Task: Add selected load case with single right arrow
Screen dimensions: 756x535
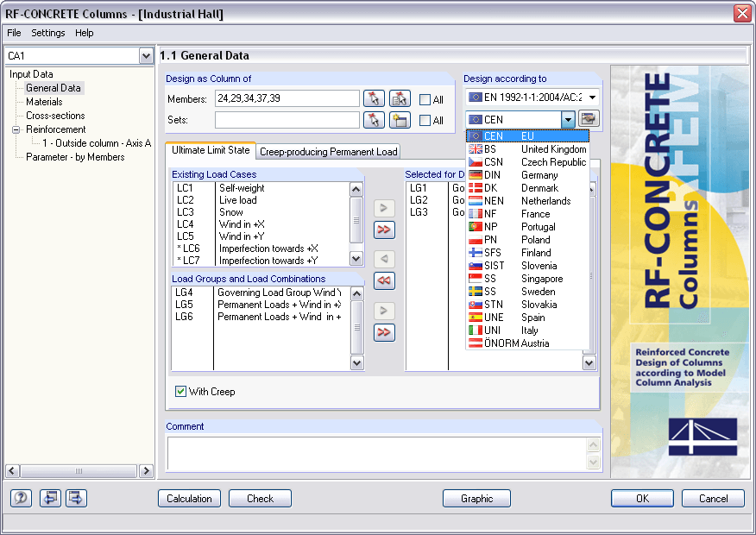Action: click(384, 208)
